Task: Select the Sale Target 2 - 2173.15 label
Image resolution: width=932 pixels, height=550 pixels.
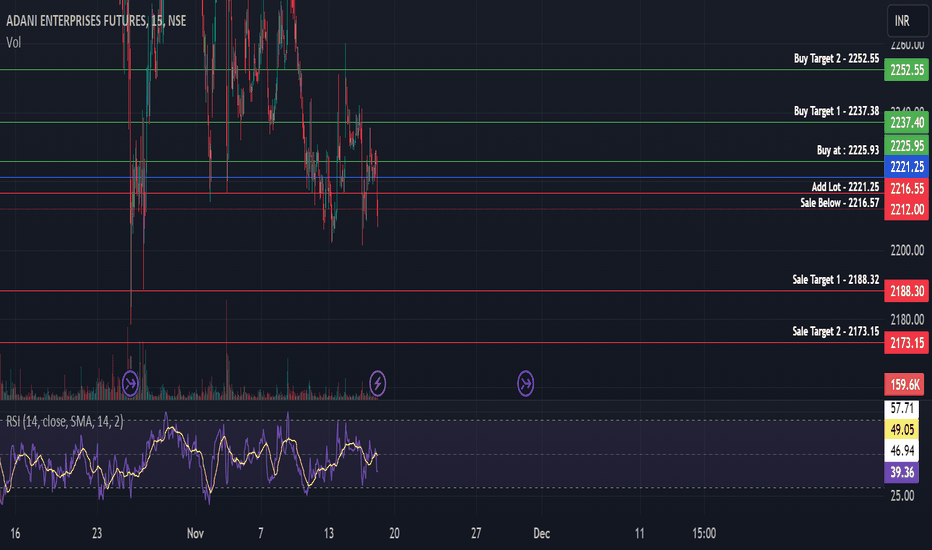Action: tap(836, 331)
